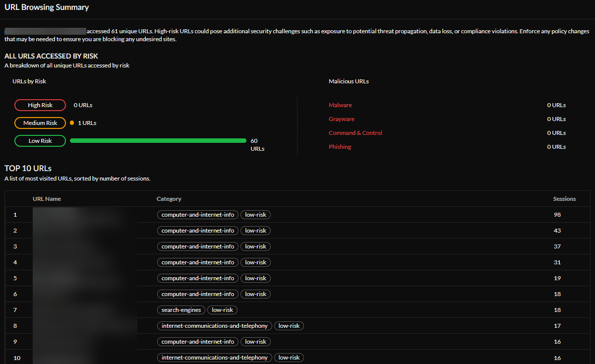This screenshot has height=364, width=595.
Task: Click the low-risk tag in row 1
Action: (256, 215)
